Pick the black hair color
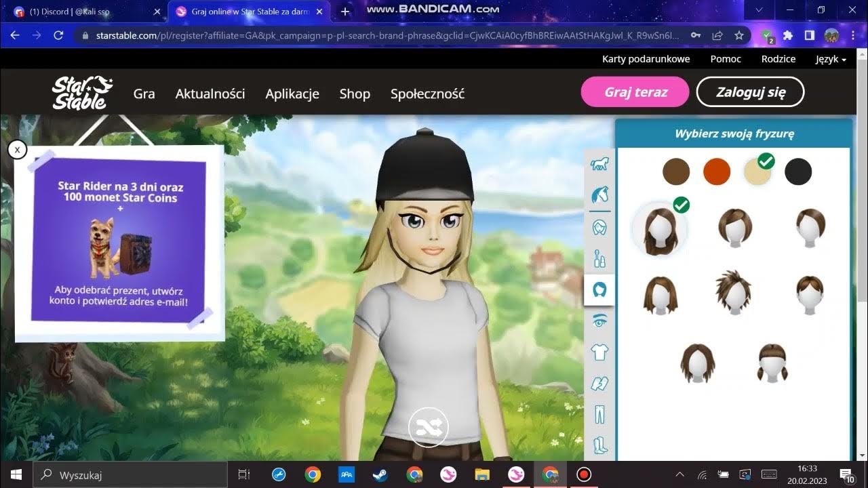Screen dimensions: 868x488 798,172
